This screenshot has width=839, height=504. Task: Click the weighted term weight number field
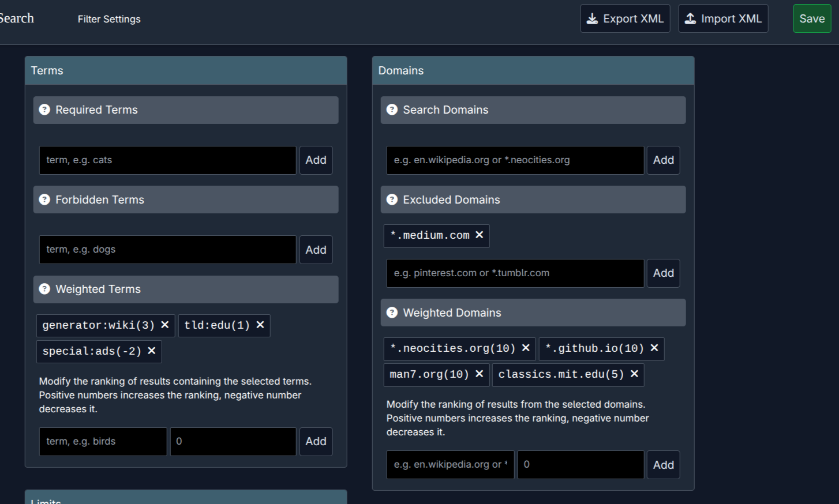point(233,441)
